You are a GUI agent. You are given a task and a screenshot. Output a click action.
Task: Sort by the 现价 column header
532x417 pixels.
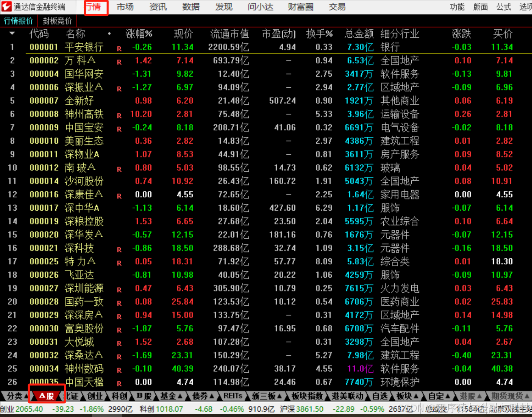coord(183,34)
